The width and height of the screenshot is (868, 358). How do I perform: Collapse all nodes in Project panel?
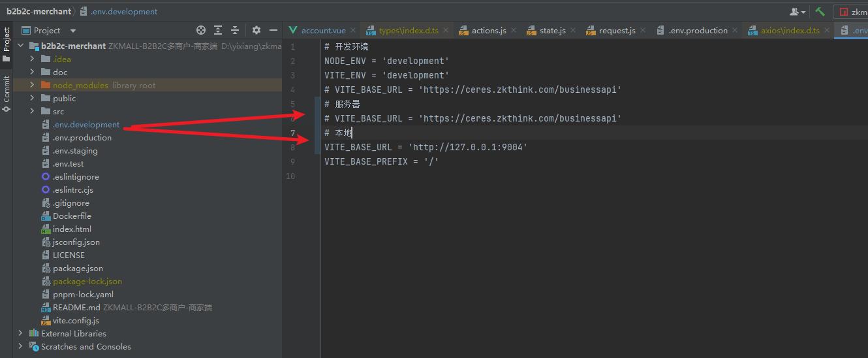235,30
